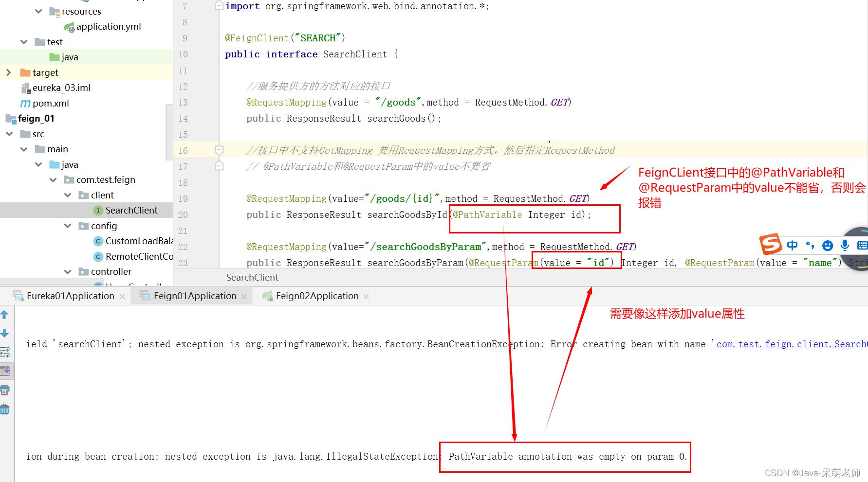Switch to the Eureka01Application run tab
This screenshot has height=482, width=868.
pyautogui.click(x=71, y=296)
